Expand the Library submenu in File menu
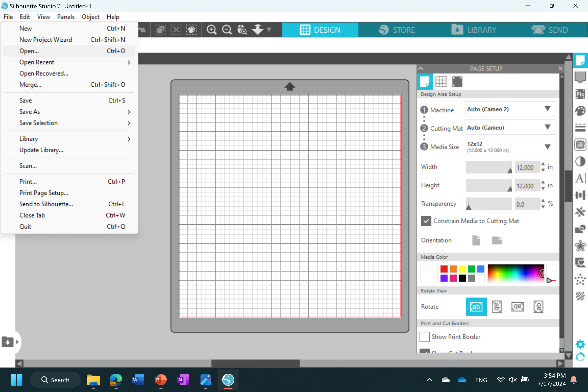Viewport: 588px width, 392px height. point(69,139)
